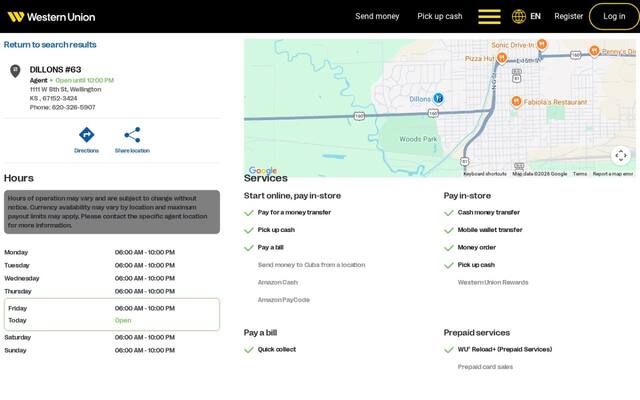Open Pick up cash in header
Viewport: 640px width, 400px height.
click(x=440, y=16)
